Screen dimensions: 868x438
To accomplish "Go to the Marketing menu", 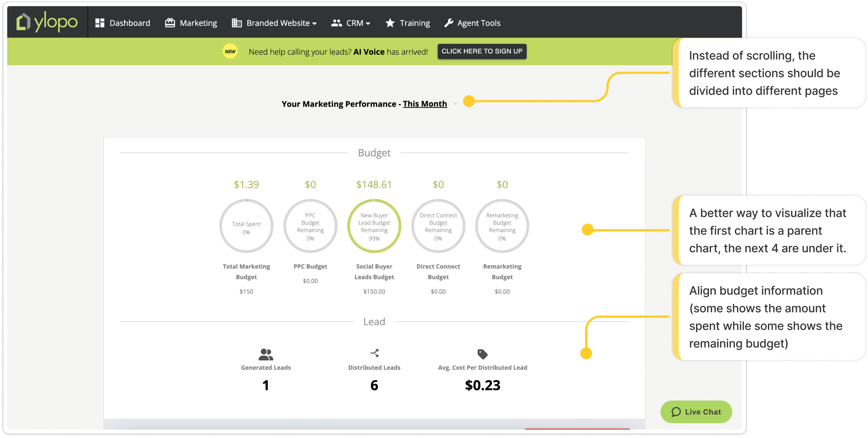I will (198, 23).
